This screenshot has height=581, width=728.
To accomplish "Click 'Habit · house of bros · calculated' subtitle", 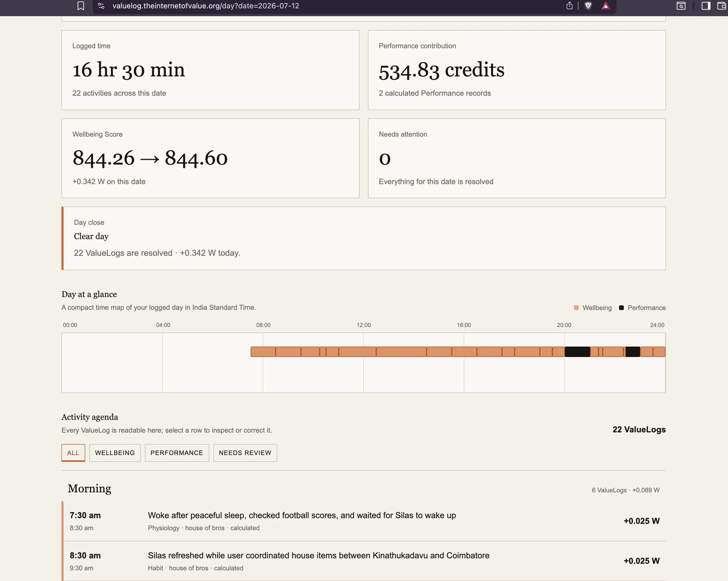I will pyautogui.click(x=195, y=568).
